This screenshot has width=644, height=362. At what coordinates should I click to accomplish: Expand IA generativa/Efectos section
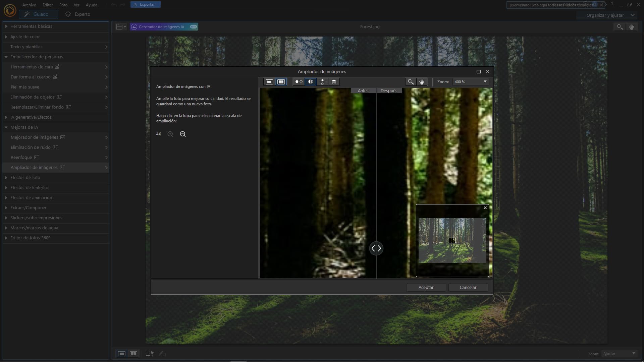point(56,117)
